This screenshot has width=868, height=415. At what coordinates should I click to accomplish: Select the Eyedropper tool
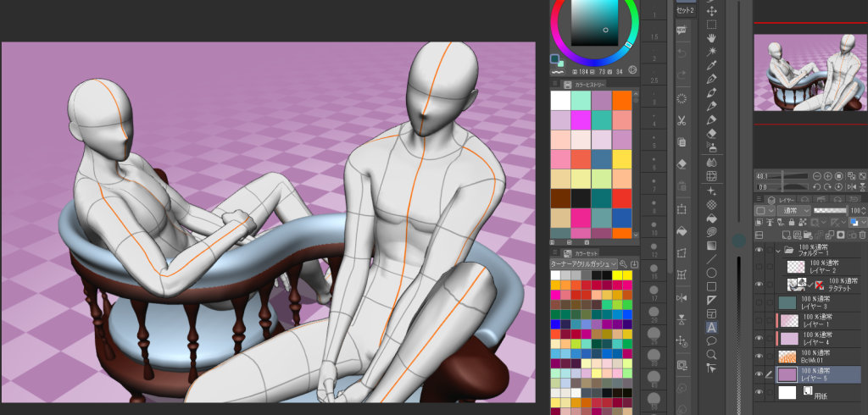(712, 64)
